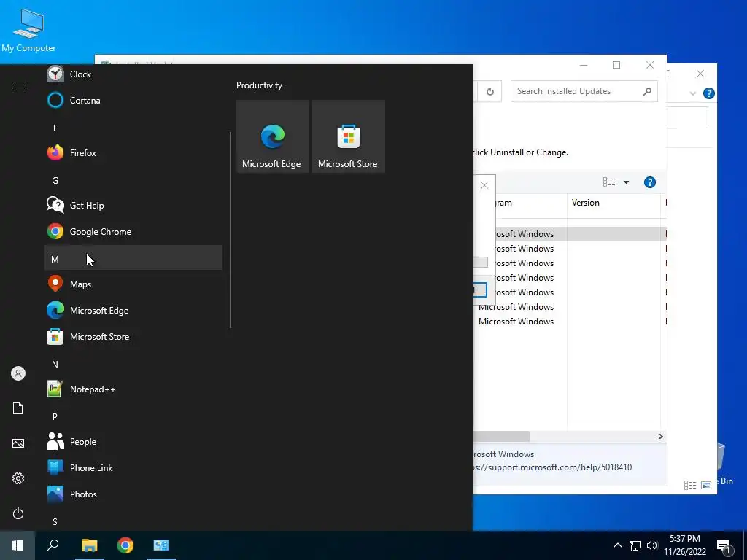Viewport: 747px width, 560px height.
Task: Open Help in the Installed Updates toolbar
Action: click(x=650, y=182)
